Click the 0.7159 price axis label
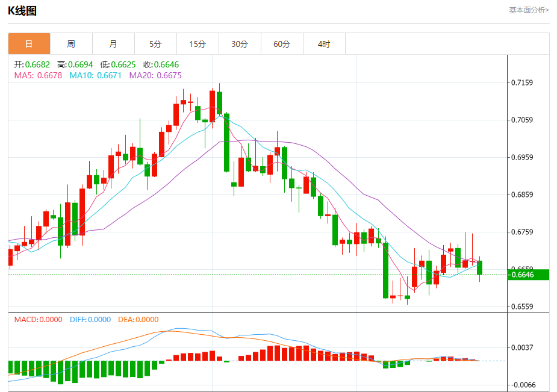 (x=522, y=82)
